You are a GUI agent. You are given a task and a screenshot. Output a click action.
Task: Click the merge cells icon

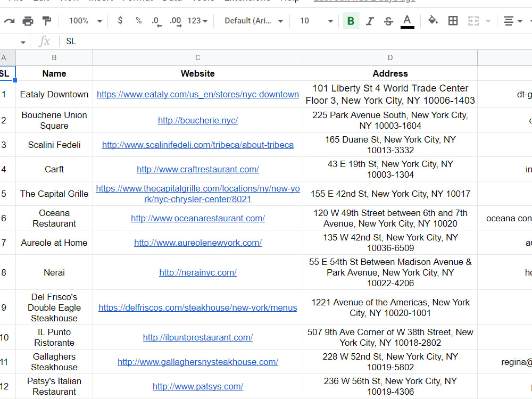click(x=473, y=21)
